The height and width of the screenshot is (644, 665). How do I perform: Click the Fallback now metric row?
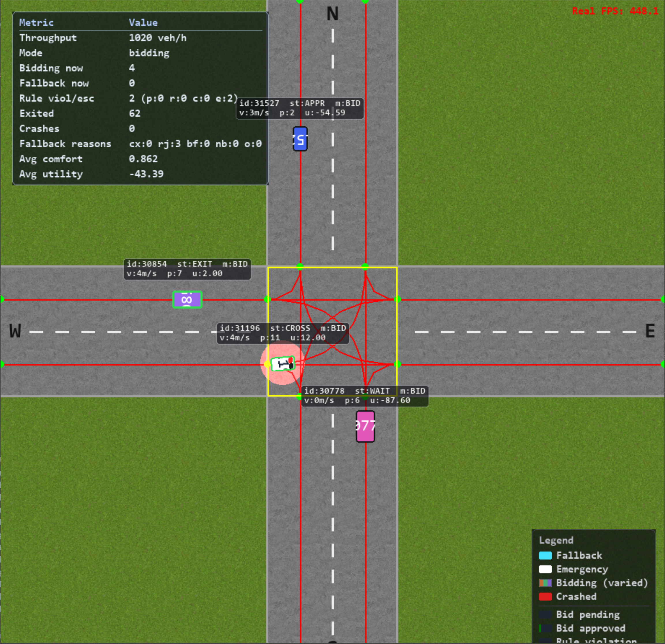click(x=141, y=83)
